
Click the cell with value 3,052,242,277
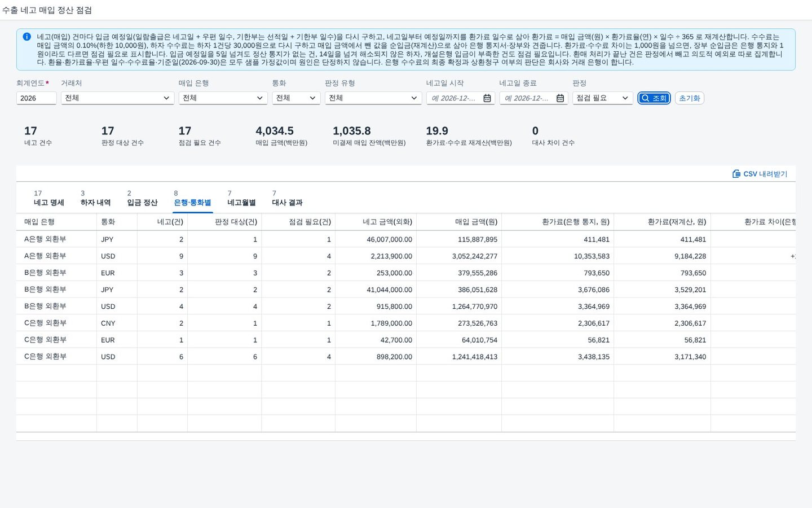[x=459, y=256]
